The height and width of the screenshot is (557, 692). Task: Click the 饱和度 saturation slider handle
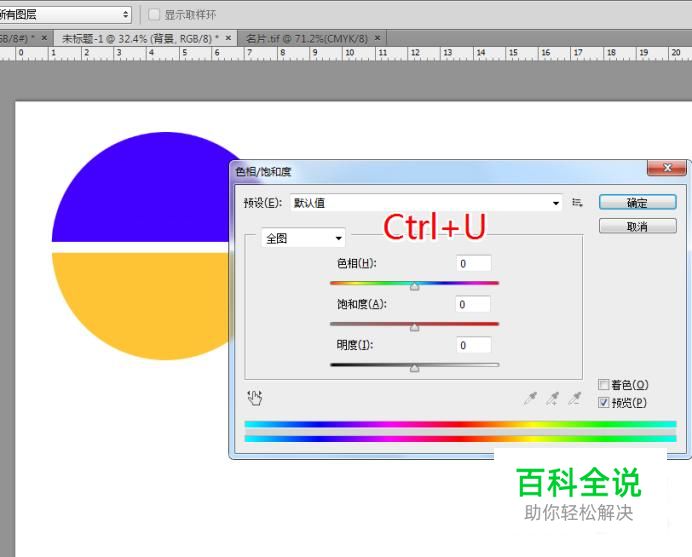414,327
